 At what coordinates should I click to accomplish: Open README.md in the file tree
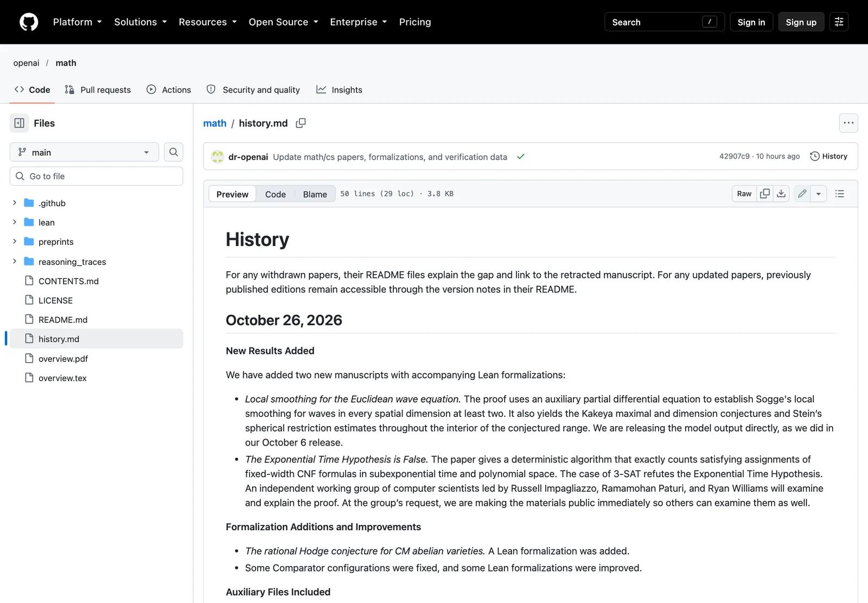63,320
